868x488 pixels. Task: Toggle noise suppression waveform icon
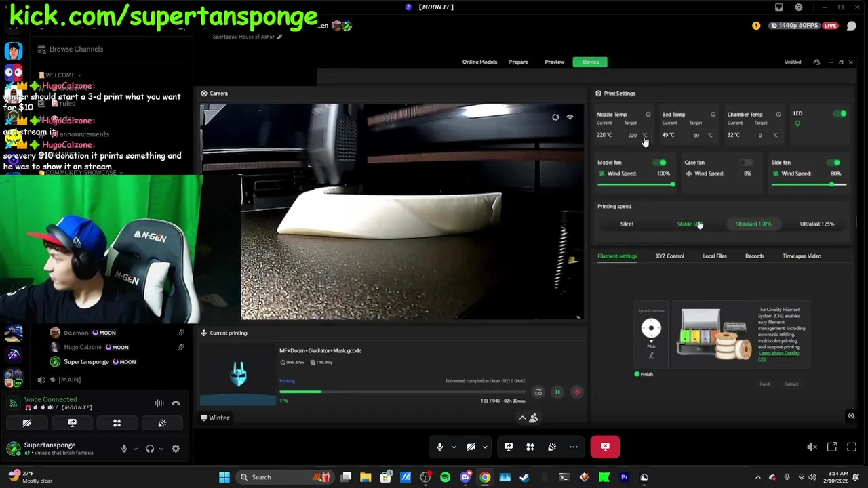click(x=159, y=403)
